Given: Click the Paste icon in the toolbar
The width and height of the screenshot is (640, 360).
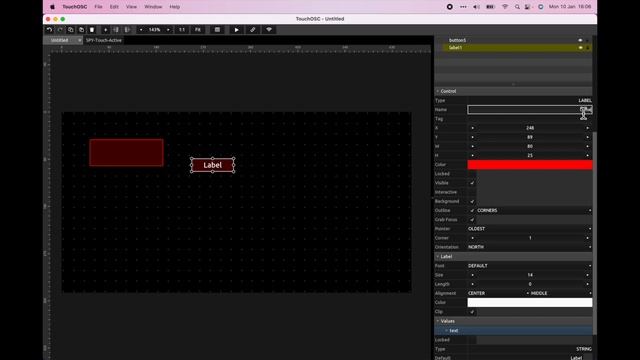Looking at the screenshot, I should (81, 30).
